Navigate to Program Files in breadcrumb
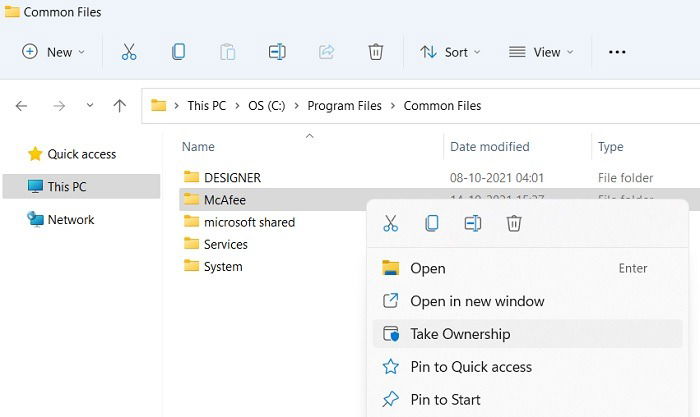The width and height of the screenshot is (700, 417). pyautogui.click(x=344, y=106)
